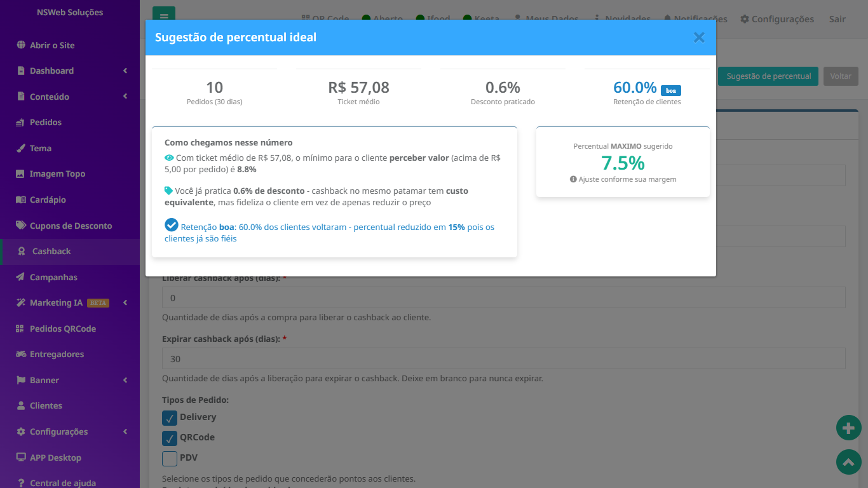
Task: Open the Cardápio book icon in sidebar
Action: click(x=20, y=200)
